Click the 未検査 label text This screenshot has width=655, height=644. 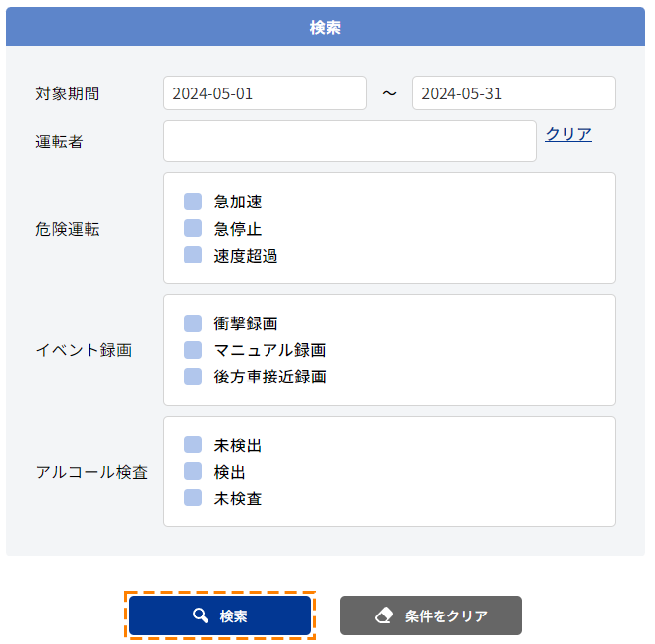coord(238,498)
